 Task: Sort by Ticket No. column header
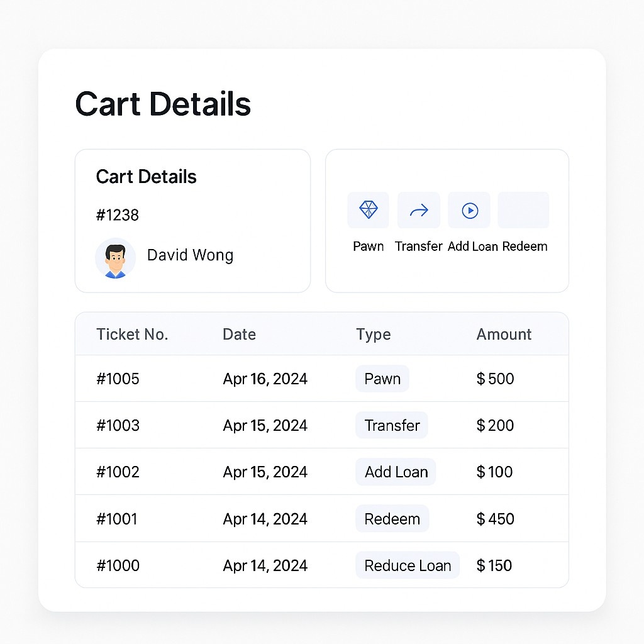(132, 334)
